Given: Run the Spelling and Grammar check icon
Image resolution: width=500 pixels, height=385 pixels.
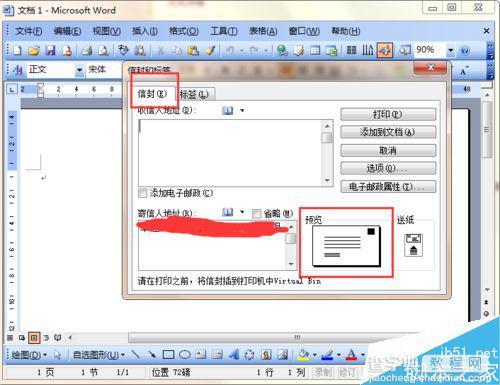Looking at the screenshot, I should click(x=123, y=50).
